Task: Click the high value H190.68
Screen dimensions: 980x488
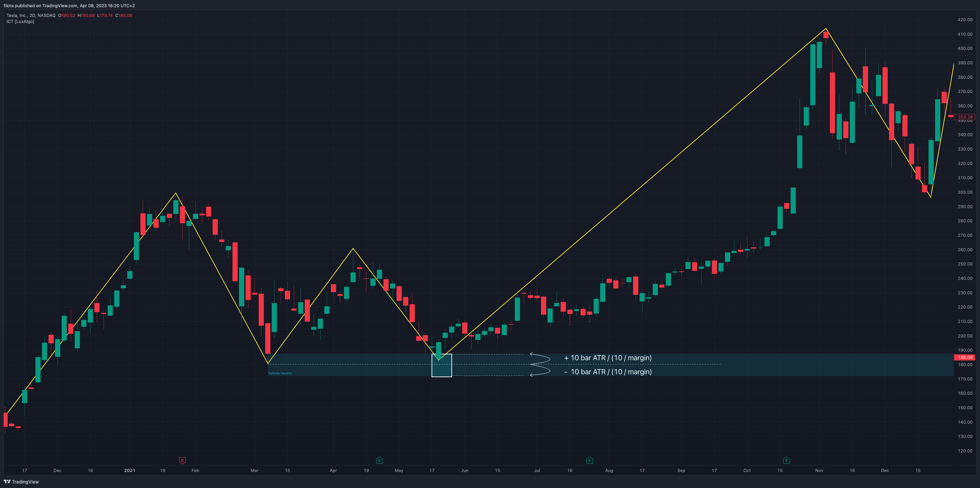Action: 86,16
